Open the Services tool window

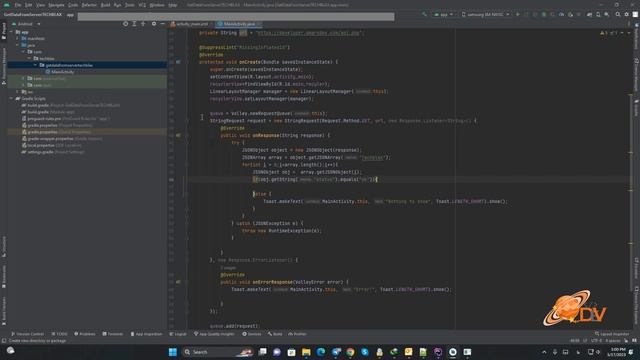pyautogui.click(x=252, y=334)
